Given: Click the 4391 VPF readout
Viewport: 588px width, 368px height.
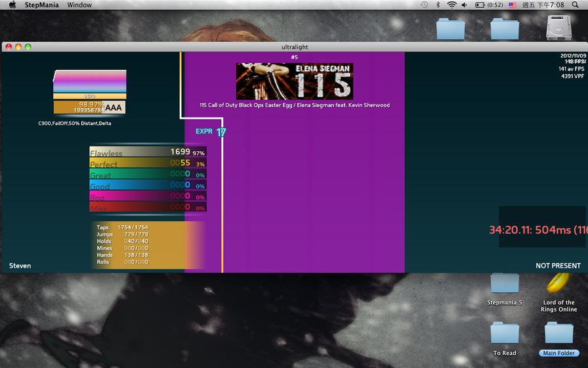Looking at the screenshot, I should tap(572, 76).
